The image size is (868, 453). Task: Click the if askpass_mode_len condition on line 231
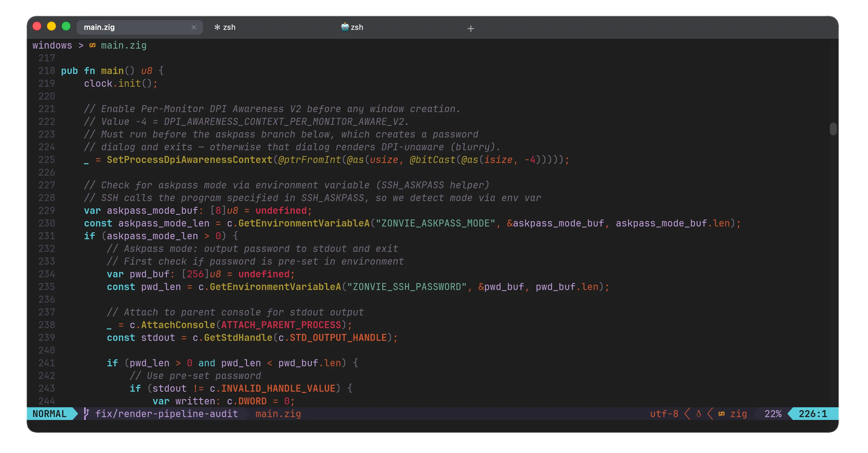pyautogui.click(x=161, y=236)
